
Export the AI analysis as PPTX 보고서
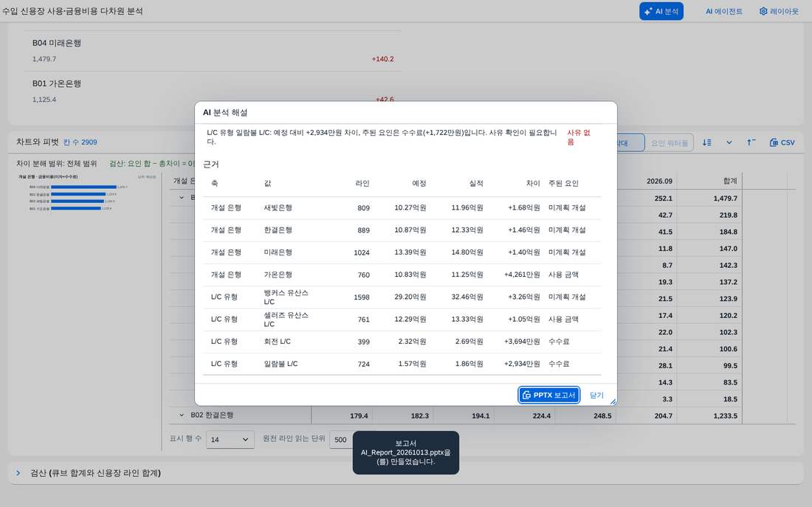pos(549,395)
